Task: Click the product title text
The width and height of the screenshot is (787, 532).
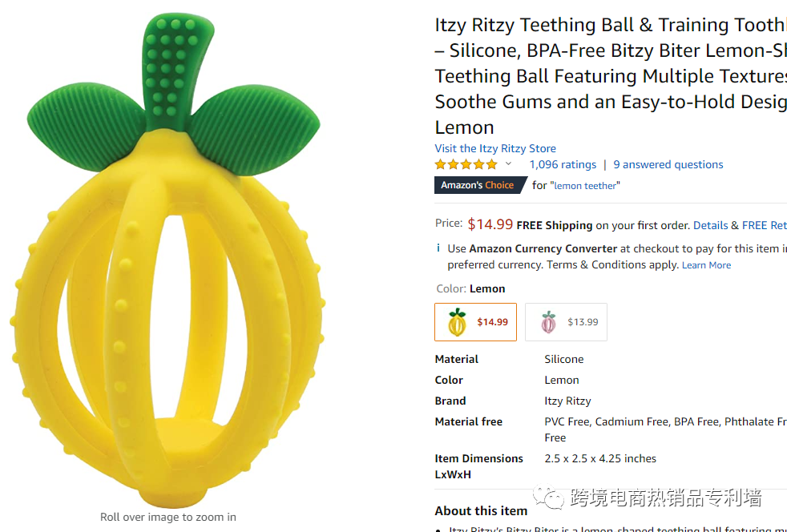Action: (610, 76)
